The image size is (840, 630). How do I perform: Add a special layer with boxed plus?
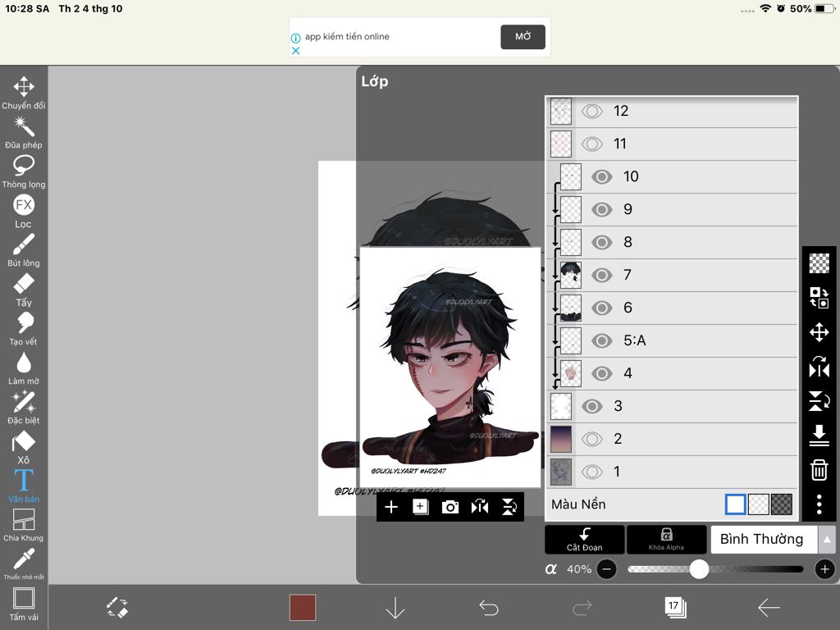(421, 507)
